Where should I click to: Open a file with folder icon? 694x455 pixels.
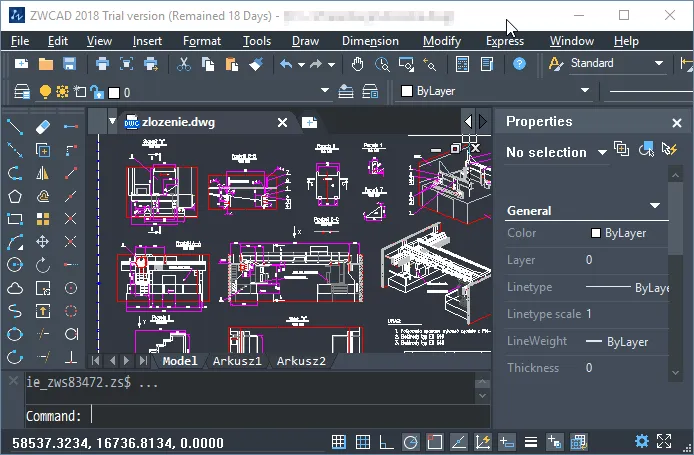(46, 64)
